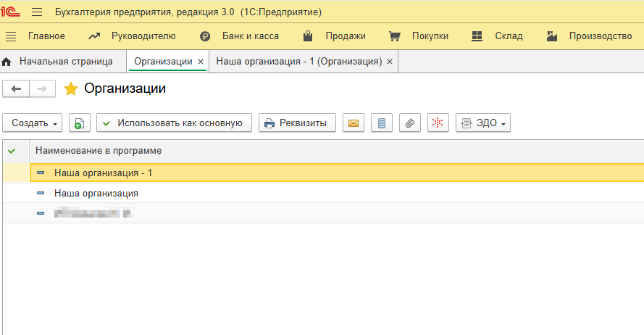644x335 pixels.
Task: Open the Главное section
Action: click(x=46, y=36)
